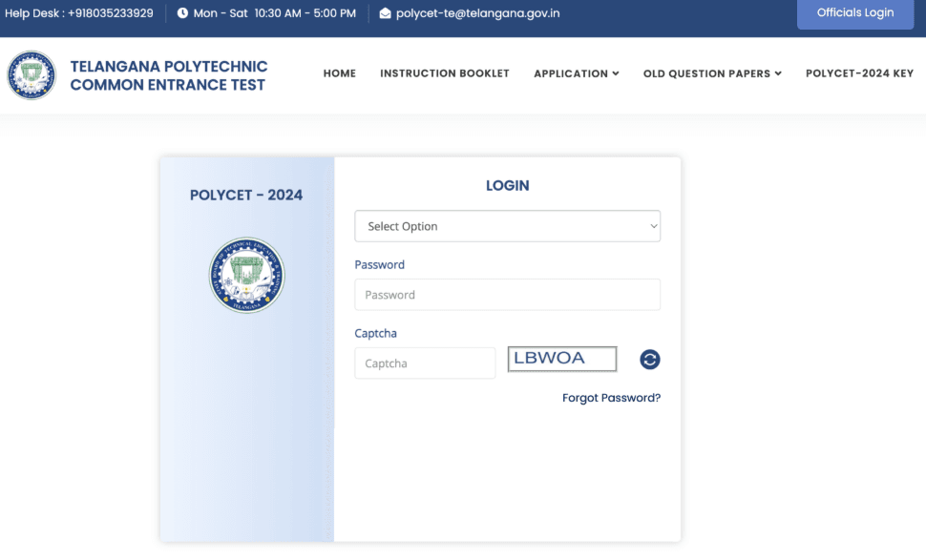Click the Forgot Password? link

click(x=611, y=398)
